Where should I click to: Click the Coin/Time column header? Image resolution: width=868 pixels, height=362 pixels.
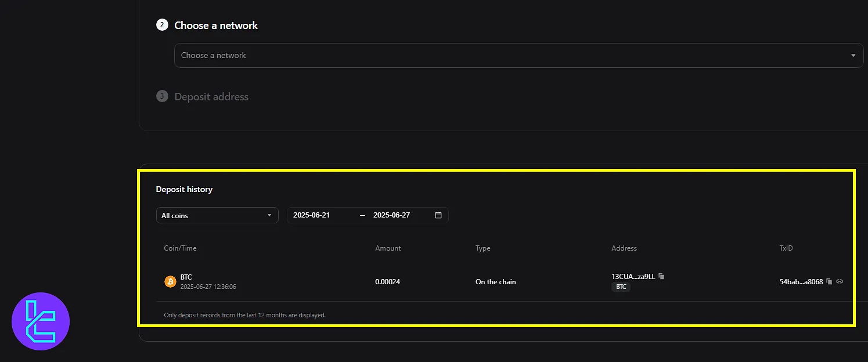click(x=181, y=248)
